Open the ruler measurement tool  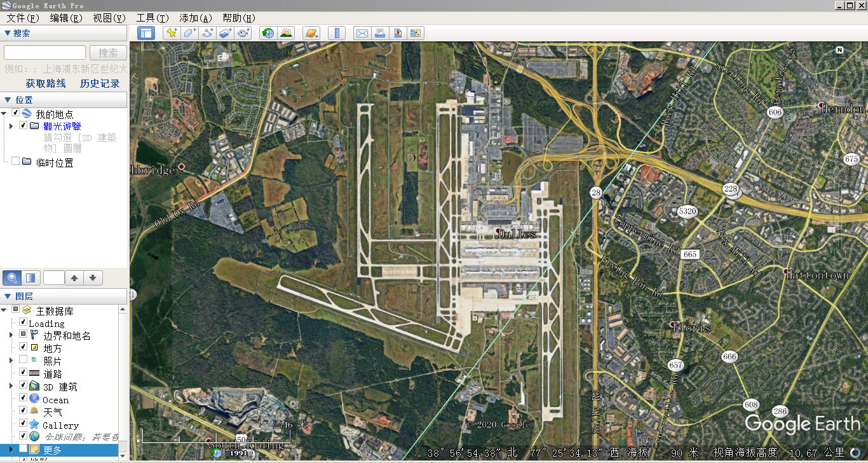pos(337,33)
